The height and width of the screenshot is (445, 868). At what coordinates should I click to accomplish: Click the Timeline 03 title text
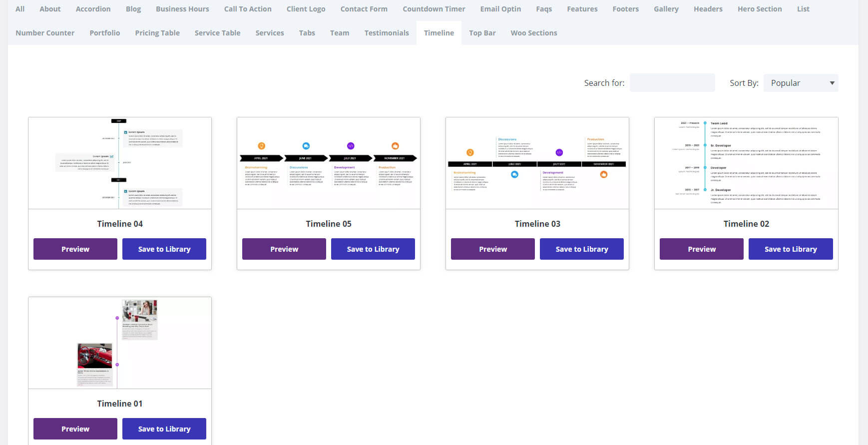pos(537,224)
